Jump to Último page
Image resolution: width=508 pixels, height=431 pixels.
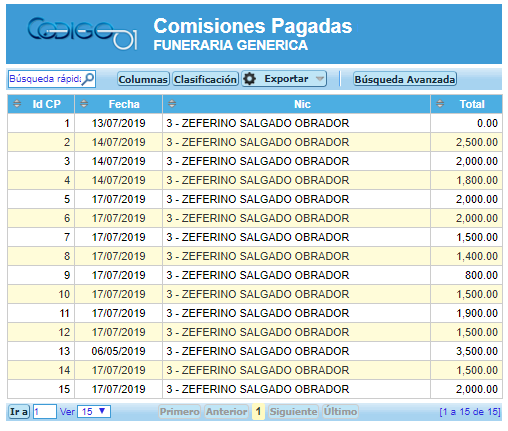click(x=340, y=412)
